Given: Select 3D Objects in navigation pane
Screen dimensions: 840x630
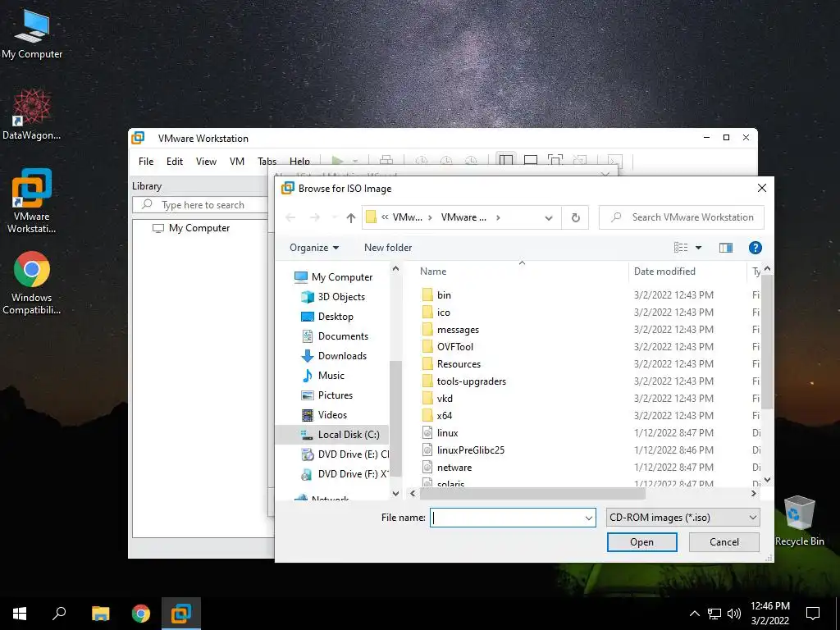Looking at the screenshot, I should (x=333, y=297).
